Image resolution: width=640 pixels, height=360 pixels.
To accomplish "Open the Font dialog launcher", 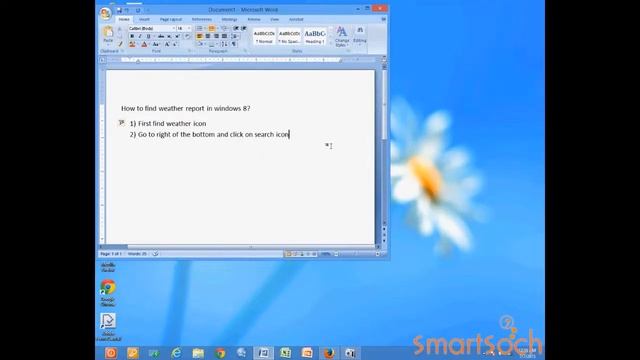I will tap(189, 51).
